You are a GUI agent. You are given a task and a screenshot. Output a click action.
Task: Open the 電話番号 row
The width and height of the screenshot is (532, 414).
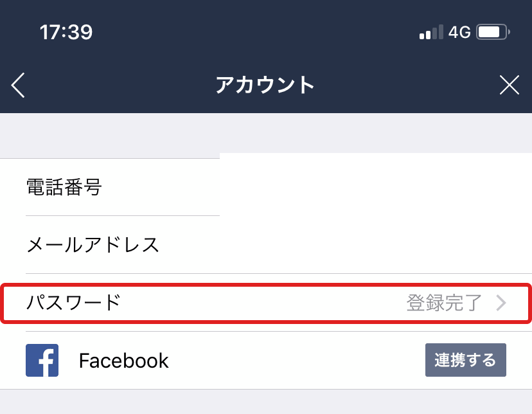point(266,187)
